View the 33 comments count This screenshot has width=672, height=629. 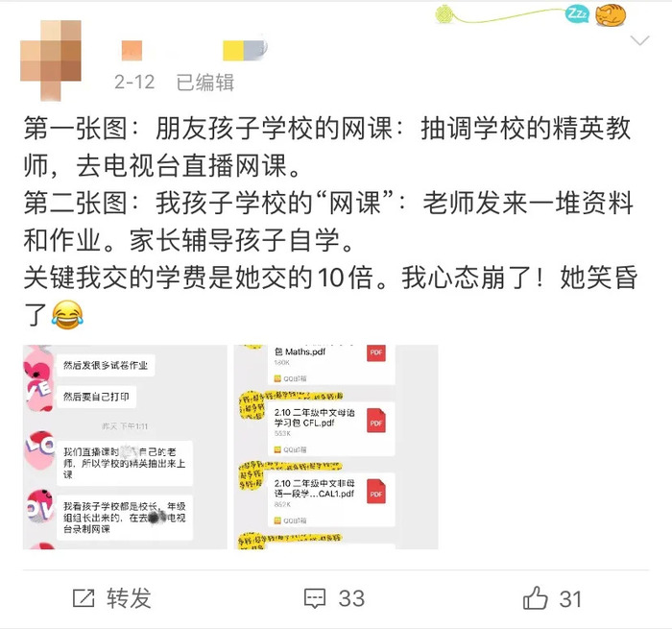coord(351,598)
